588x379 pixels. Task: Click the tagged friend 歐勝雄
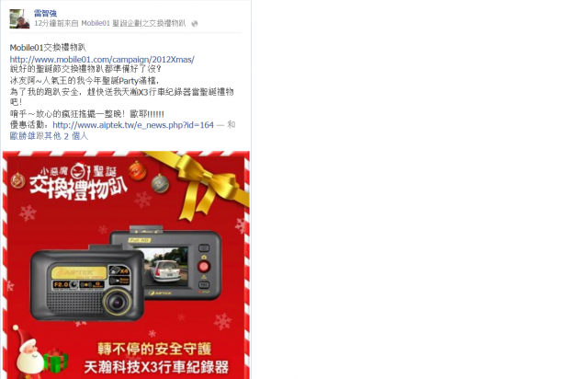(22, 136)
